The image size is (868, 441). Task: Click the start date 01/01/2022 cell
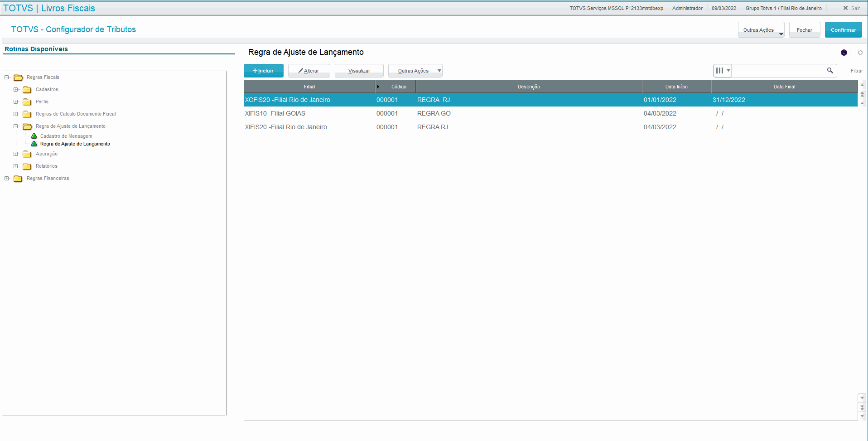click(660, 100)
